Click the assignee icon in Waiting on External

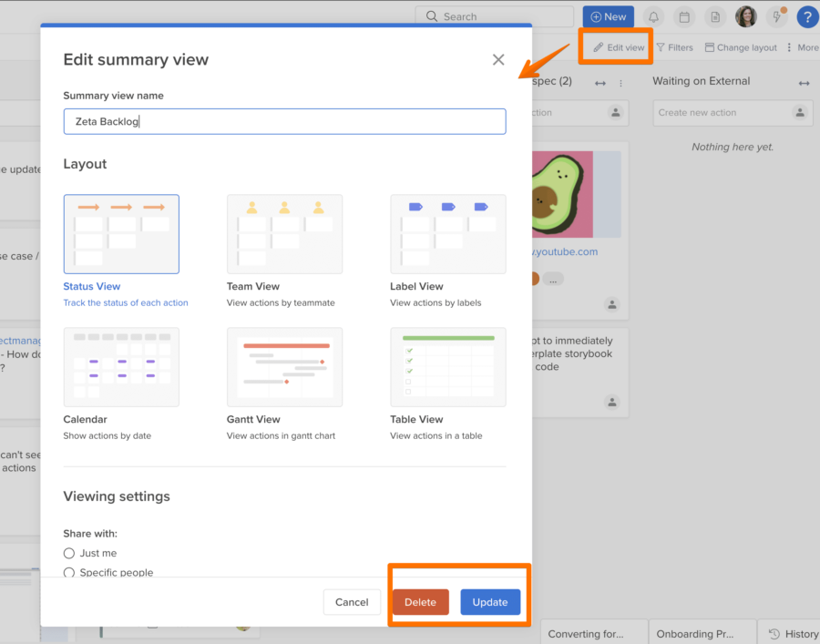click(801, 113)
